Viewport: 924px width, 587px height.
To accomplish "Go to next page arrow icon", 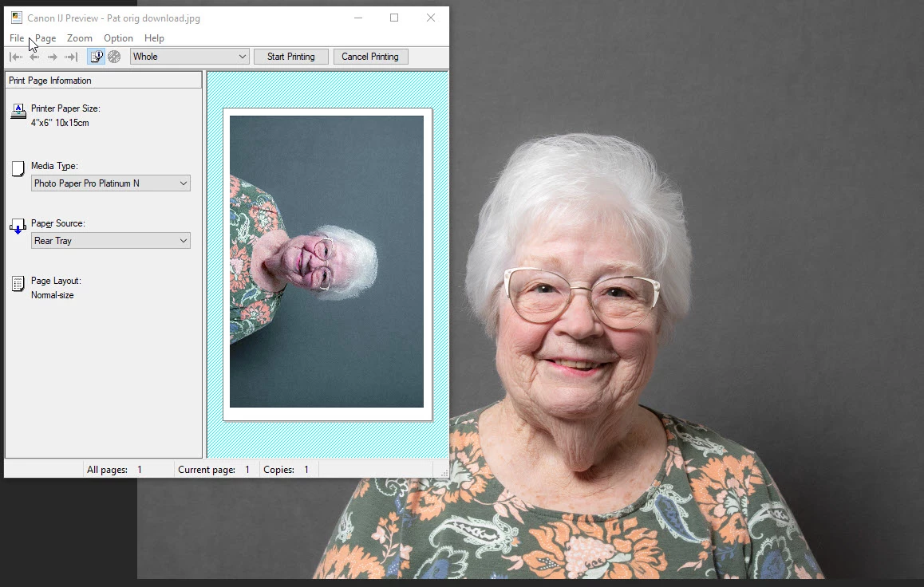I will click(53, 57).
